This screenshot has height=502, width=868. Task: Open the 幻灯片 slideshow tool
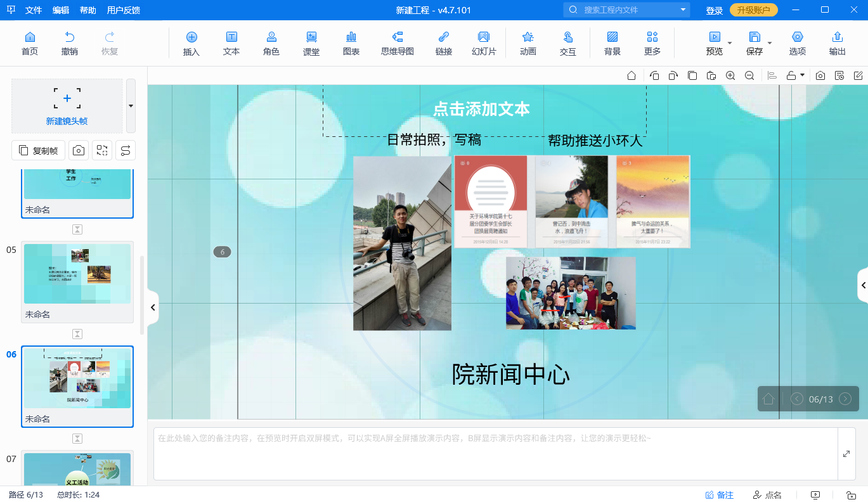click(x=484, y=43)
